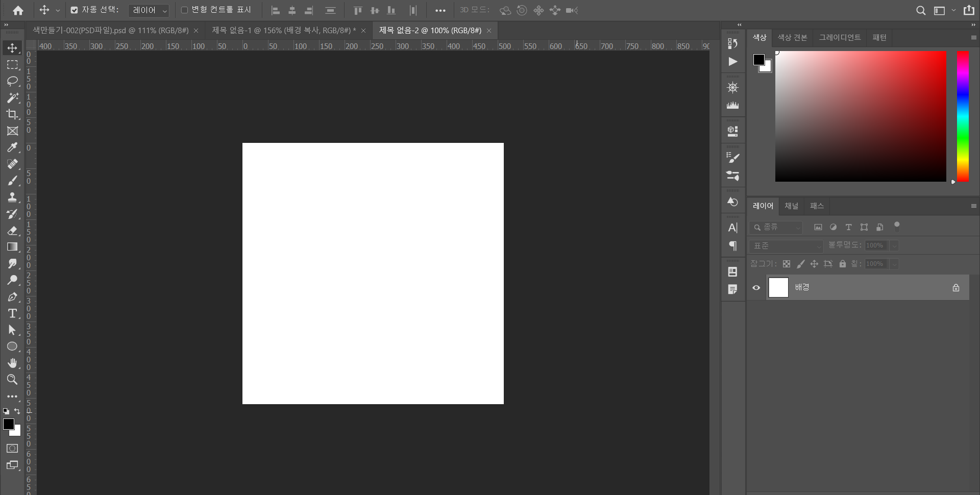Toggle the shape layer filter
The width and height of the screenshot is (980, 495).
pyautogui.click(x=864, y=228)
